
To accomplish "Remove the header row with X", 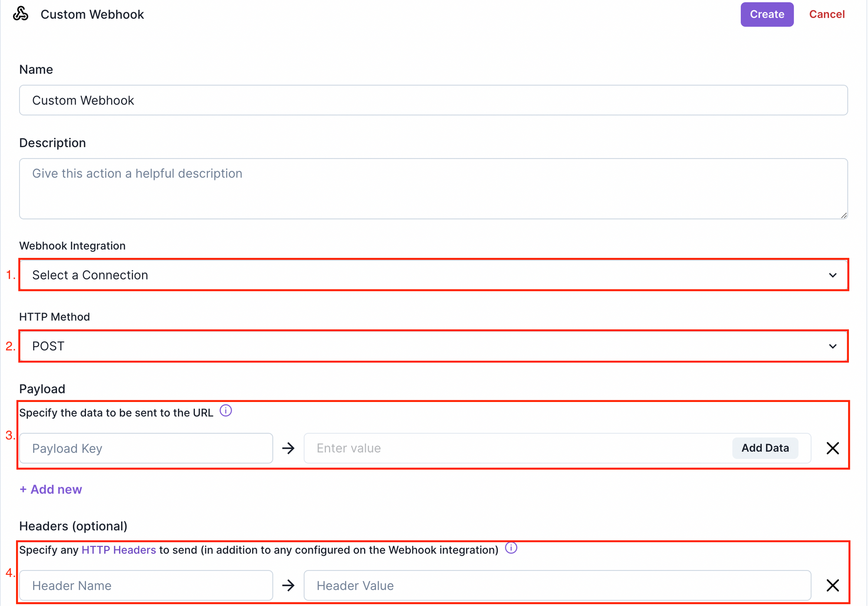I will pyautogui.click(x=832, y=585).
